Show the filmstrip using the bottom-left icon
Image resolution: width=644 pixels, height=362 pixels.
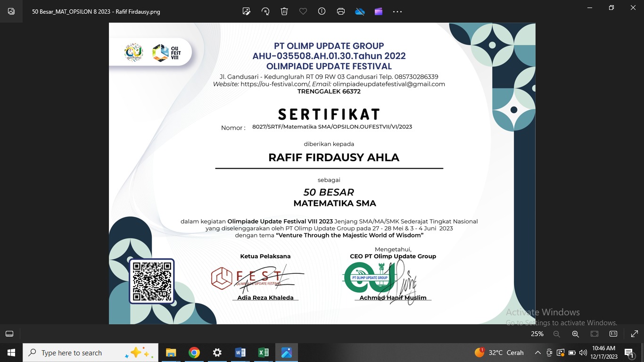click(9, 334)
